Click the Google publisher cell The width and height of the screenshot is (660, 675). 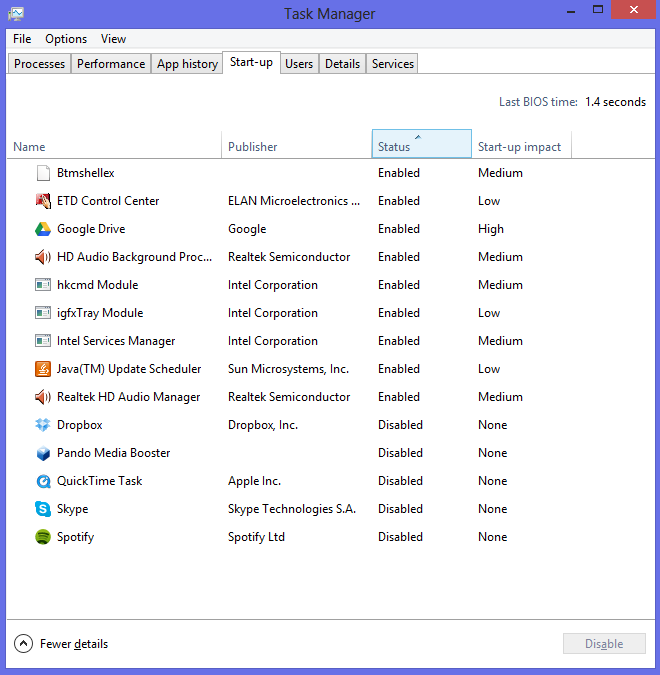(x=247, y=229)
